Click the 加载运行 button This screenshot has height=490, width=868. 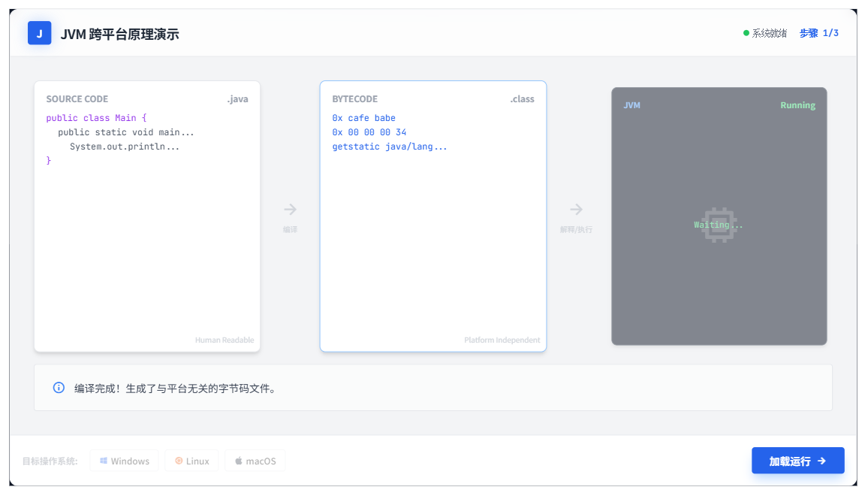coord(797,461)
